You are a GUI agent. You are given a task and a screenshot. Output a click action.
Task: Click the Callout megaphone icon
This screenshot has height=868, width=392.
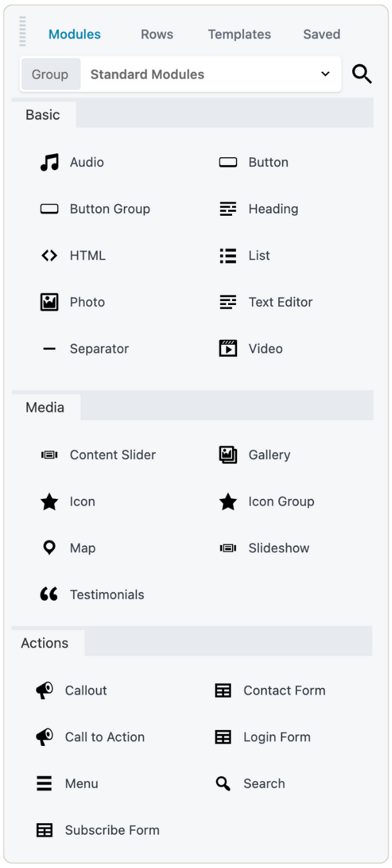(45, 690)
